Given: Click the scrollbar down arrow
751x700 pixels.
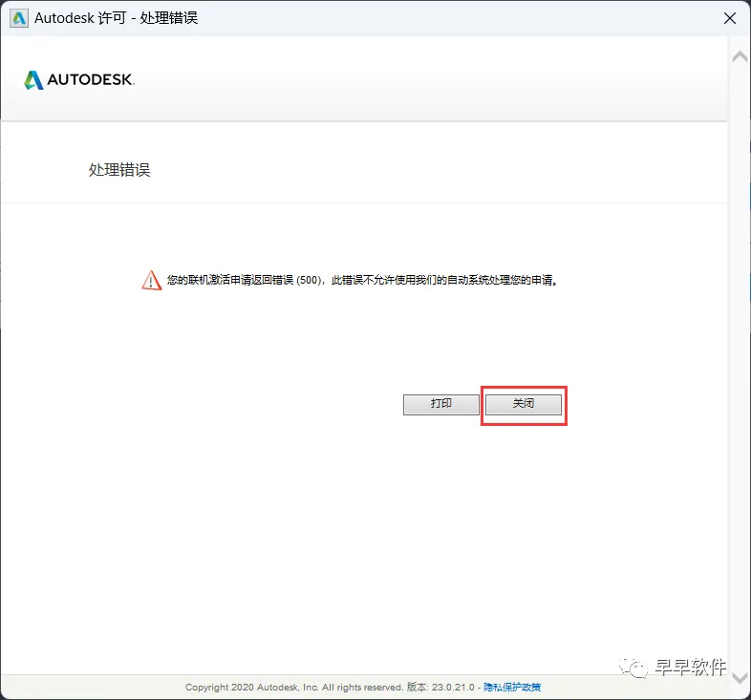Looking at the screenshot, I should 740,678.
